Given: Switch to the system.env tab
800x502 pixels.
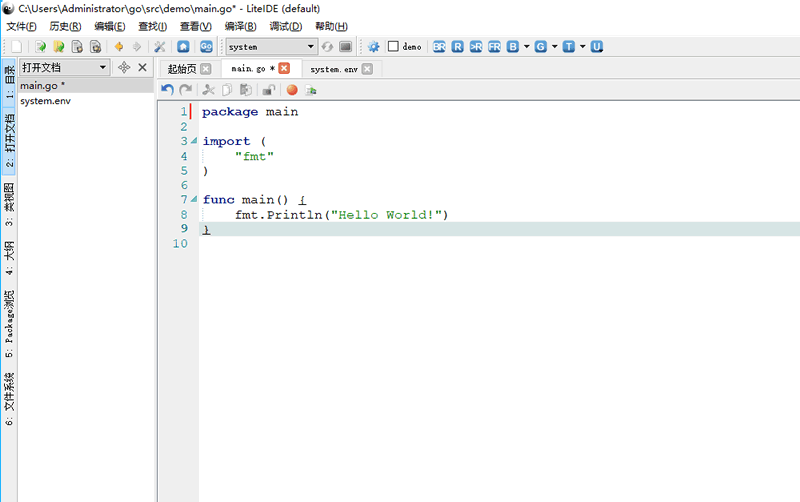Looking at the screenshot, I should [x=332, y=69].
